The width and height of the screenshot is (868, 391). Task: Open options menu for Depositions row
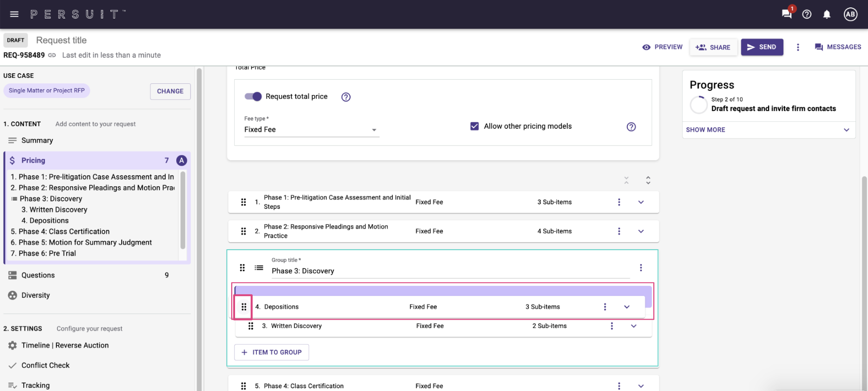(x=605, y=307)
